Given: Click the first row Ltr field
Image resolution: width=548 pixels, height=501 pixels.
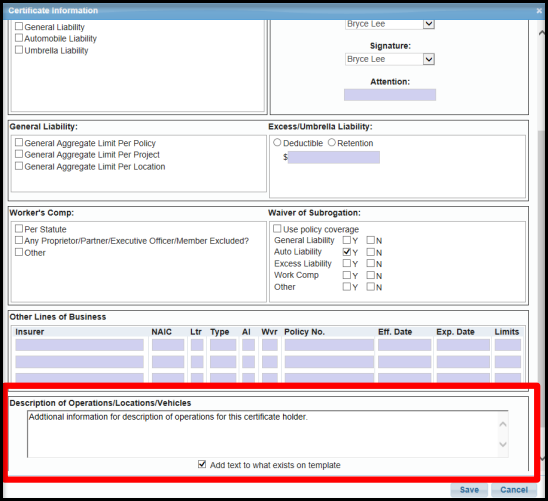Looking at the screenshot, I should coord(197,345).
